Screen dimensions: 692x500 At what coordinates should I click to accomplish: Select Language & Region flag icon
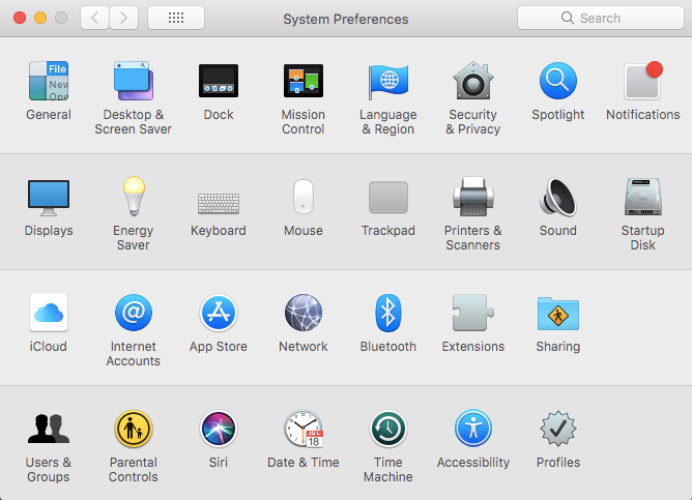click(388, 82)
